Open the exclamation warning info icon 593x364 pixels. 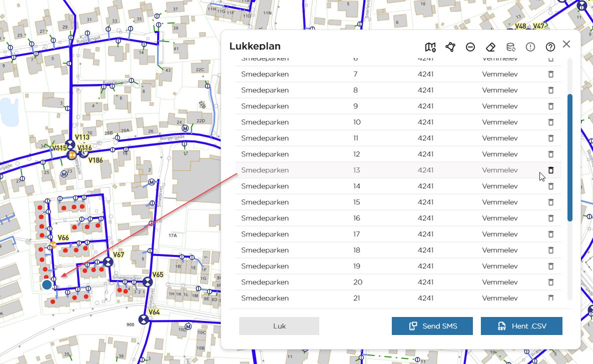tap(530, 47)
